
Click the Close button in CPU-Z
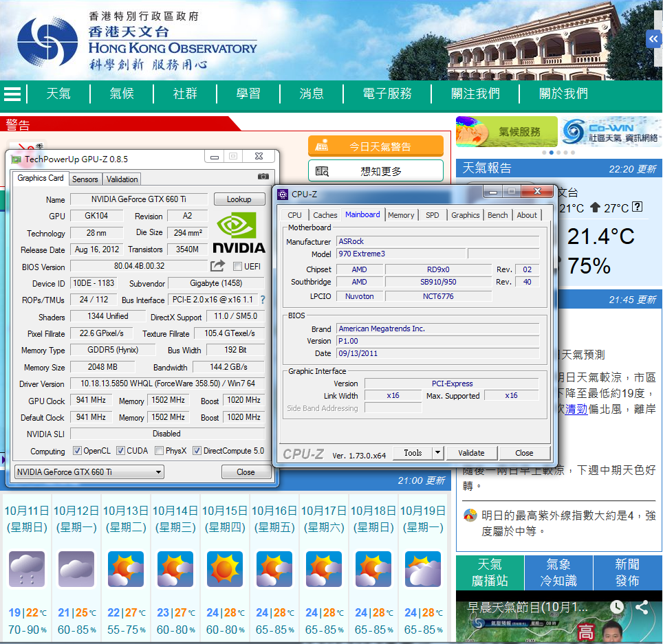click(524, 452)
